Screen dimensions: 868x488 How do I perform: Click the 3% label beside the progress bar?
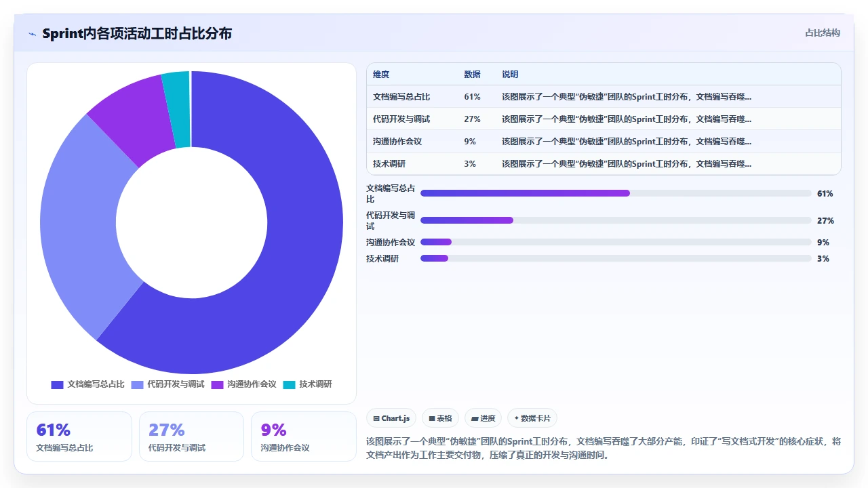(823, 259)
